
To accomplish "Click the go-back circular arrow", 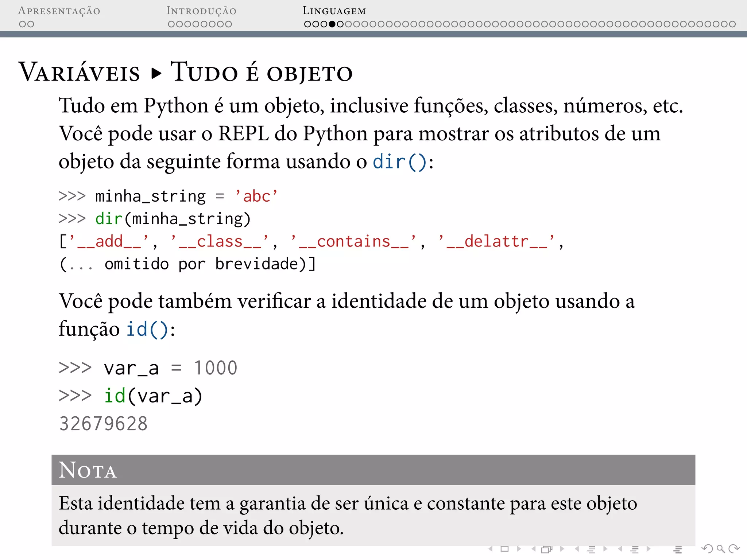I will click(x=707, y=549).
